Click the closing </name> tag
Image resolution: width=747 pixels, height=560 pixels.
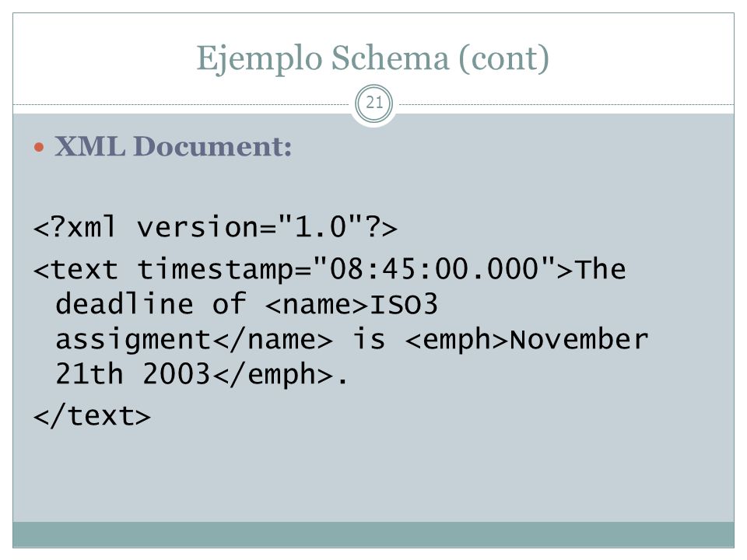pyautogui.click(x=272, y=340)
